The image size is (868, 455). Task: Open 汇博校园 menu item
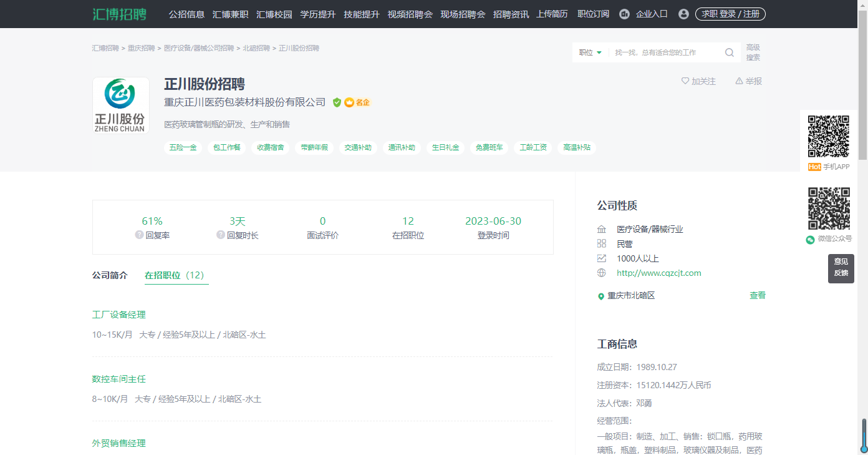[x=274, y=14]
